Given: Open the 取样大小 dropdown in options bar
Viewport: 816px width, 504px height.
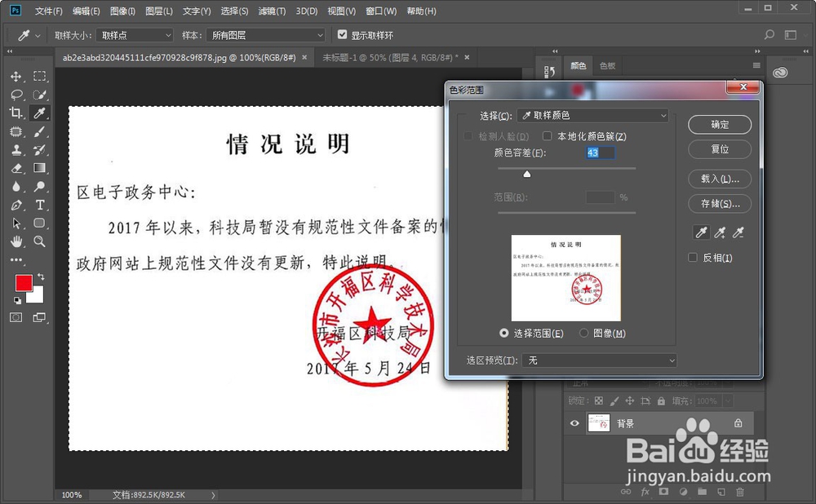Looking at the screenshot, I should (134, 35).
